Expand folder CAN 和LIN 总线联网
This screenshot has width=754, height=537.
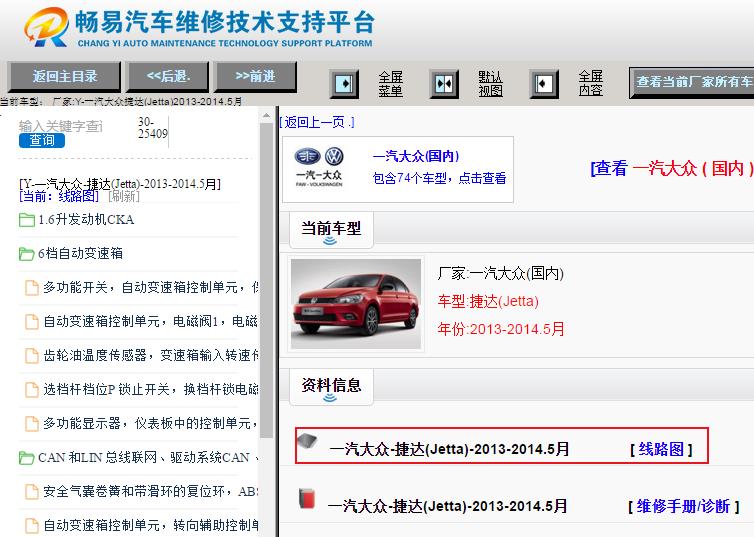[x=148, y=457]
